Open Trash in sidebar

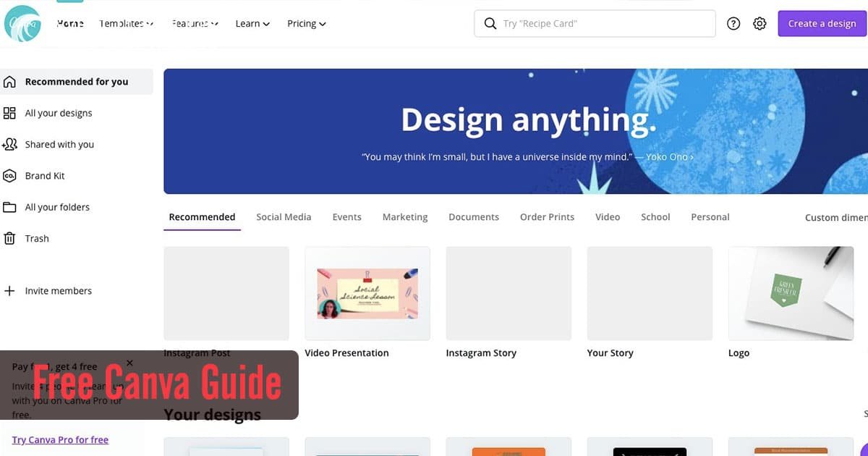click(x=37, y=238)
